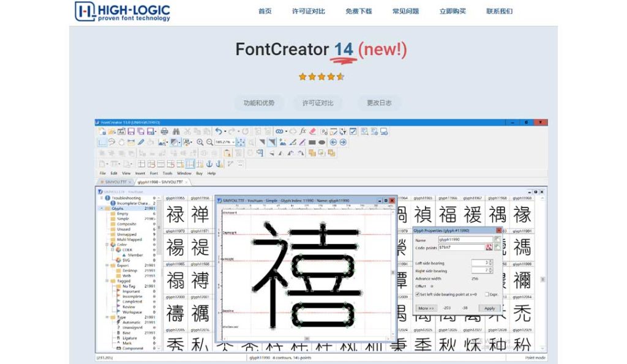Click the Print icon in the toolbar

164,132
